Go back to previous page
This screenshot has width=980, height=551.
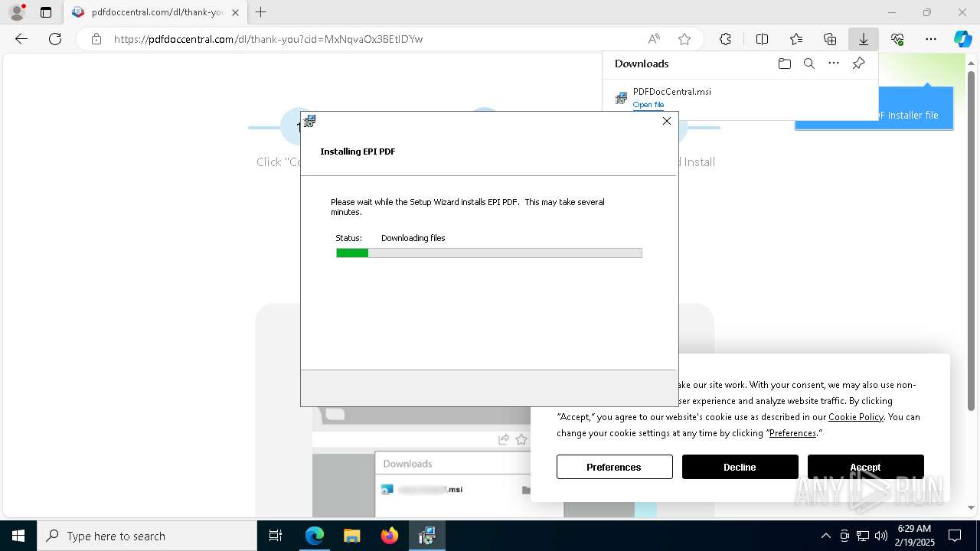[21, 39]
